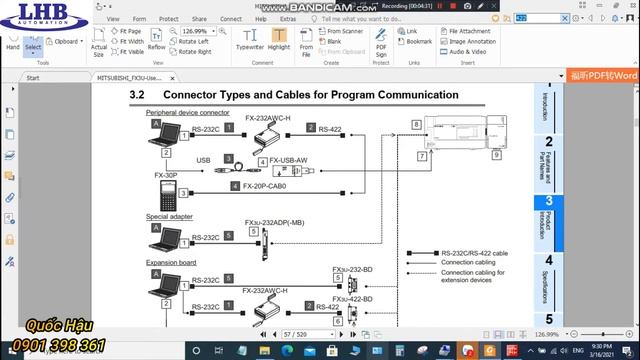This screenshot has height=360, width=640.
Task: Insert a Link
Action: pos(407,31)
